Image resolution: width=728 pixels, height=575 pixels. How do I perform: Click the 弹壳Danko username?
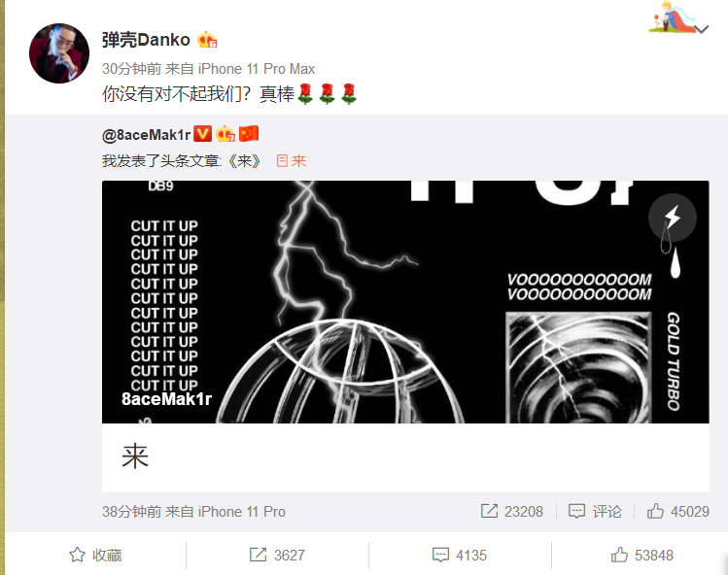click(146, 40)
